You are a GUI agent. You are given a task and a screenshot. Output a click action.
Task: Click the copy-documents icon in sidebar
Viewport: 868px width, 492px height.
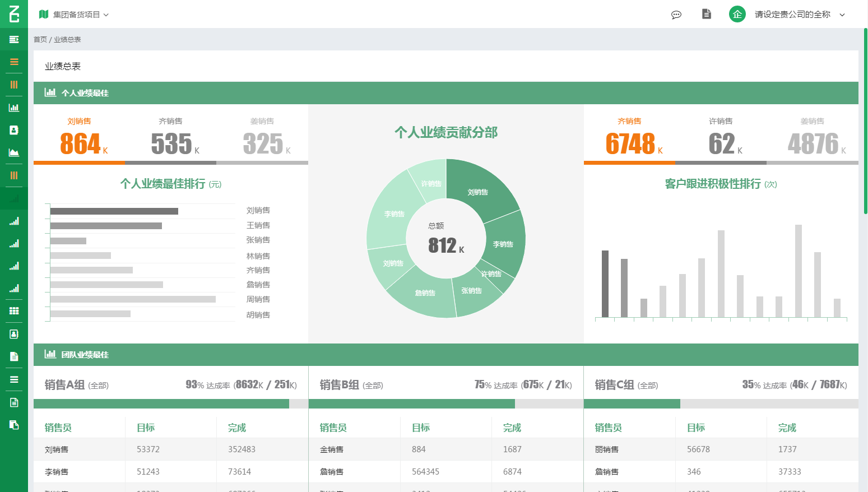[x=14, y=425]
